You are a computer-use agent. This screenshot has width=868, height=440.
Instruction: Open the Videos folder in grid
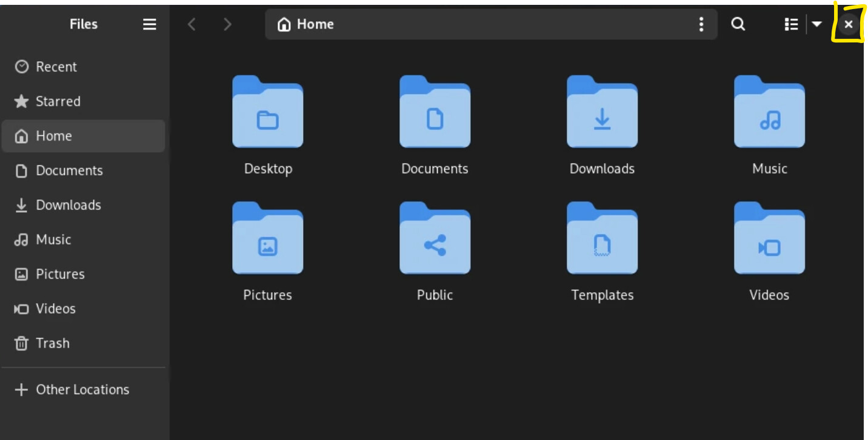coord(769,239)
